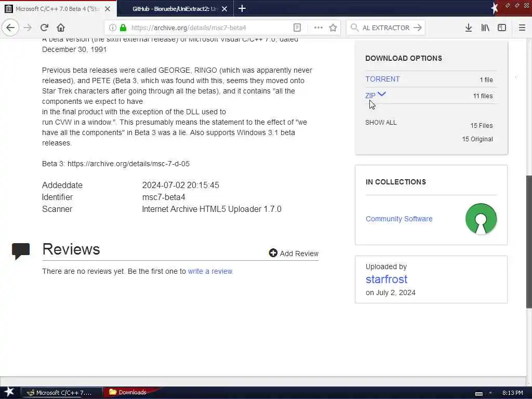Click the Reviews speech bubble icon
The width and height of the screenshot is (532, 399).
pos(21,251)
